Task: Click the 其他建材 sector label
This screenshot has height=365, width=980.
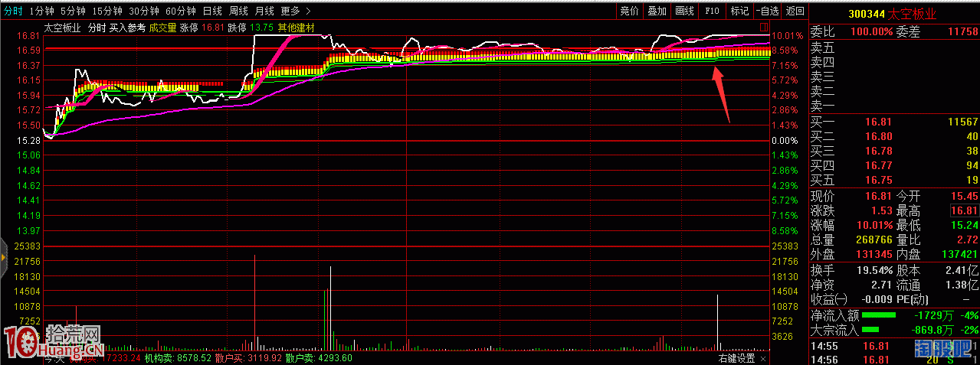Action: (x=296, y=28)
